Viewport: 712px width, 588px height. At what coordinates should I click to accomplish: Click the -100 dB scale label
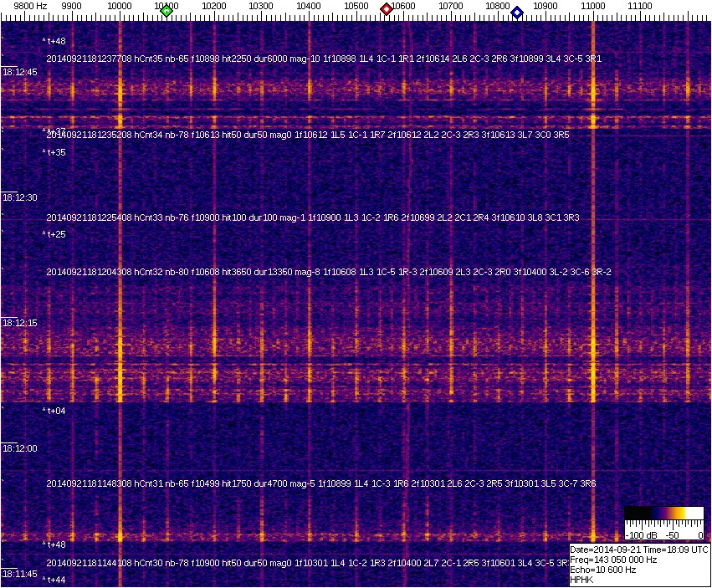641,534
